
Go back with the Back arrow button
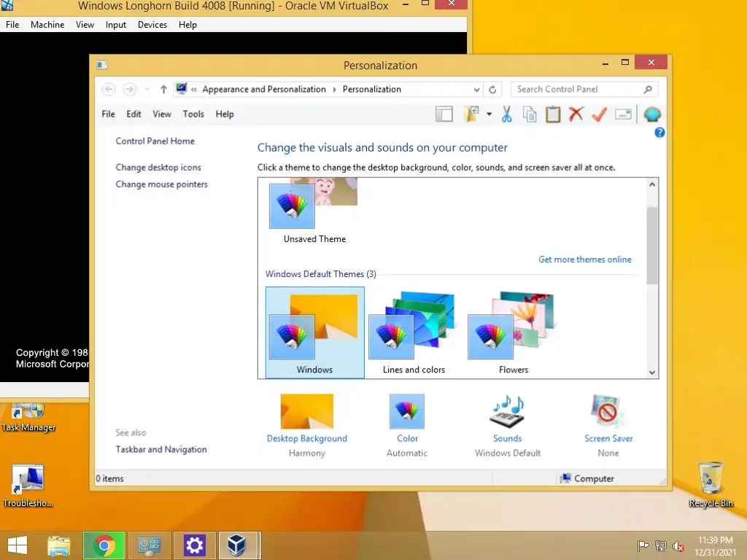coord(109,89)
